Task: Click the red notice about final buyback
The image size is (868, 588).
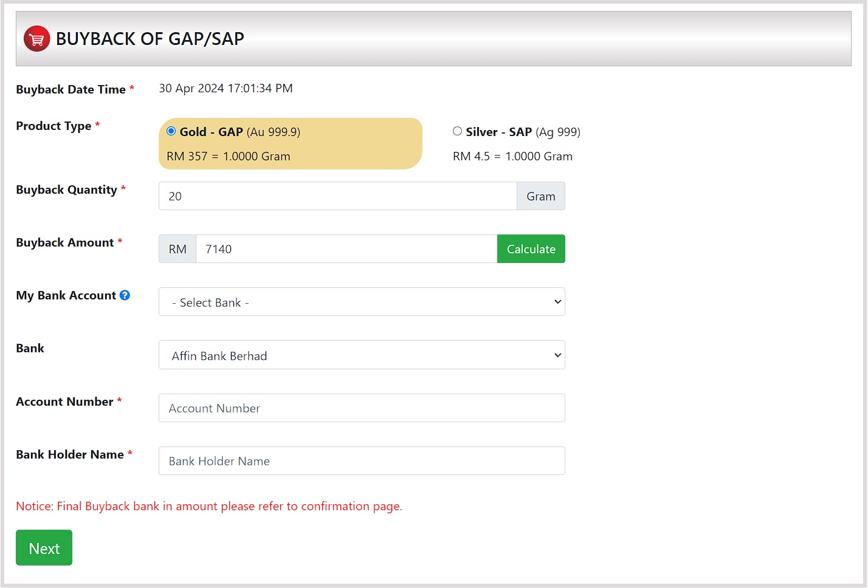Action: [x=208, y=507]
